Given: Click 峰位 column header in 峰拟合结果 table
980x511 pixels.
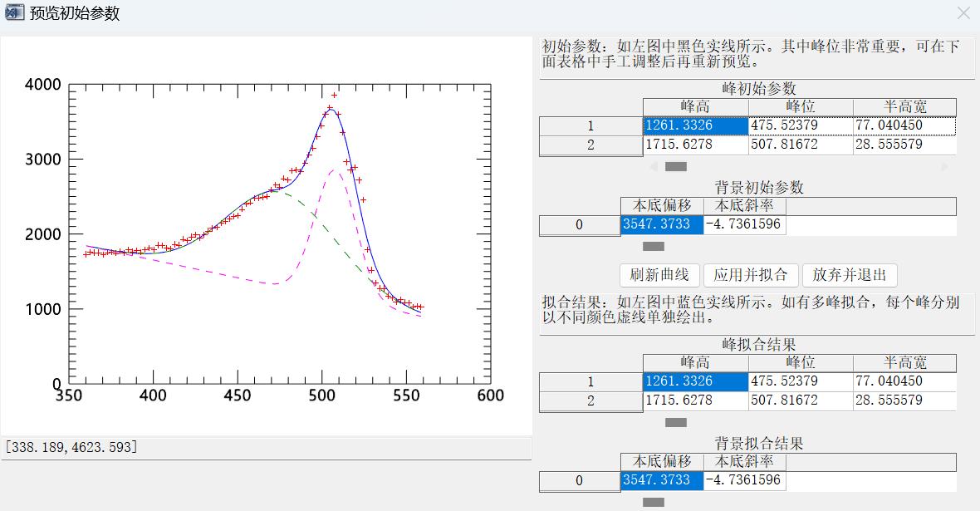Looking at the screenshot, I should [800, 363].
